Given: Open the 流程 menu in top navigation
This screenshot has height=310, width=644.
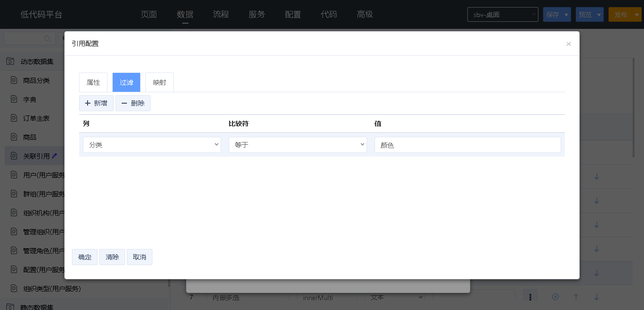Looking at the screenshot, I should (221, 15).
